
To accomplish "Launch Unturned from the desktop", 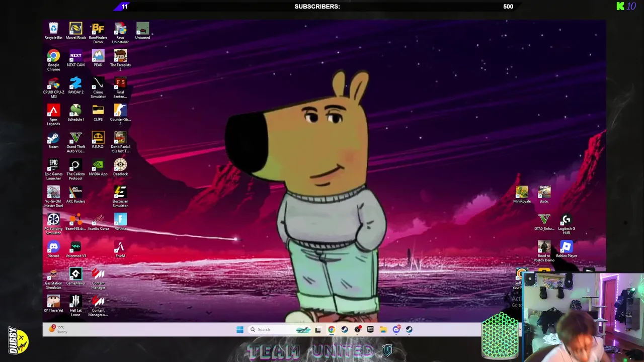I will click(142, 31).
